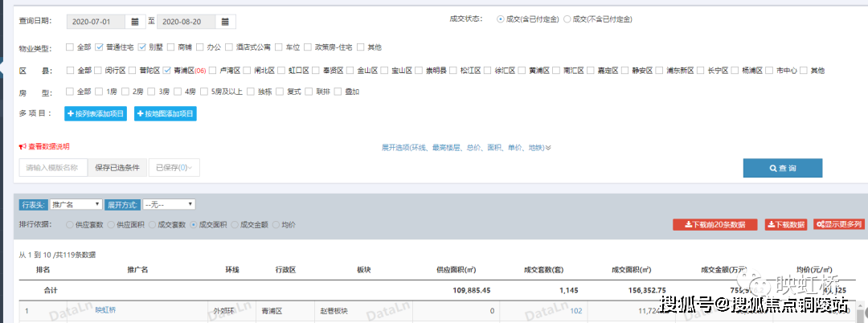Check 闵行区 district
868x323 pixels.
(98, 70)
